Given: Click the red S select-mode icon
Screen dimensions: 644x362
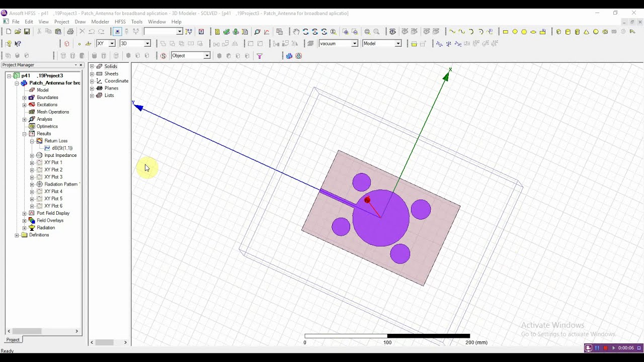Looking at the screenshot, I should 164,56.
